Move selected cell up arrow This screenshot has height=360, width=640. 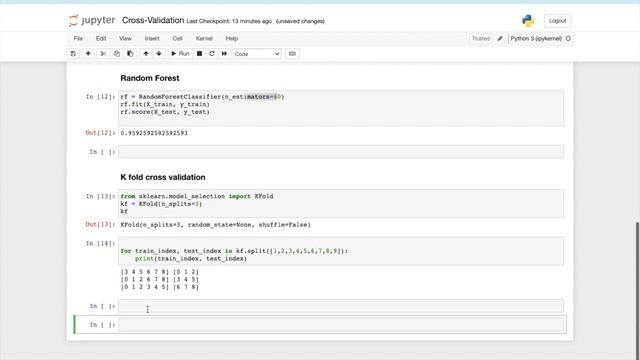[x=146, y=54]
